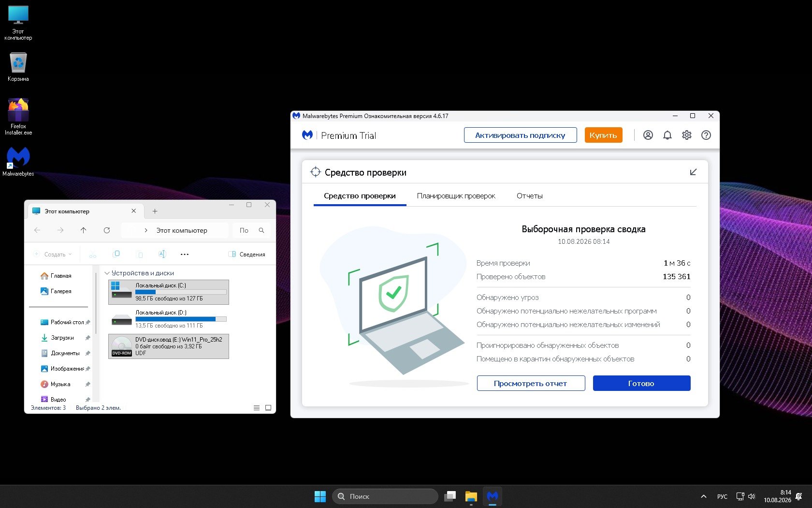Image resolution: width=812 pixels, height=508 pixels.
Task: Select Firefox Installer.exe on the desktop
Action: [18, 117]
